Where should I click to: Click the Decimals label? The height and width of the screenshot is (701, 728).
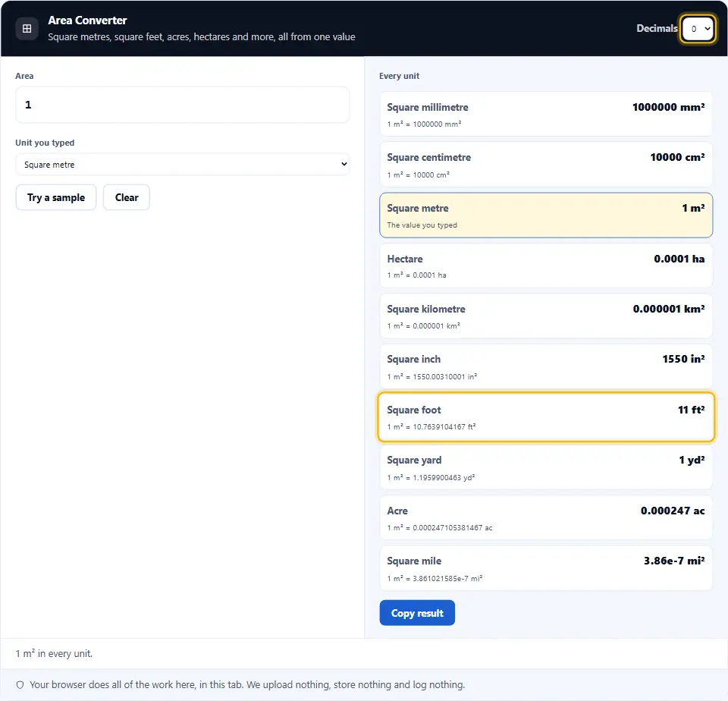coord(657,28)
